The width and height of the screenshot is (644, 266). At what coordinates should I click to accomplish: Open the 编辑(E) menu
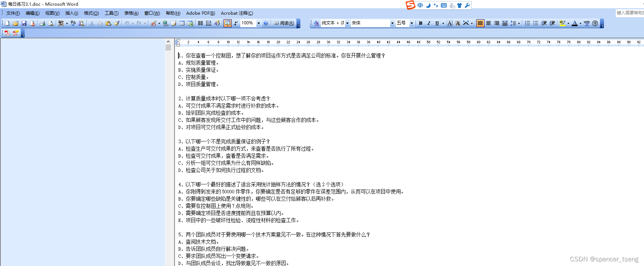click(x=33, y=13)
